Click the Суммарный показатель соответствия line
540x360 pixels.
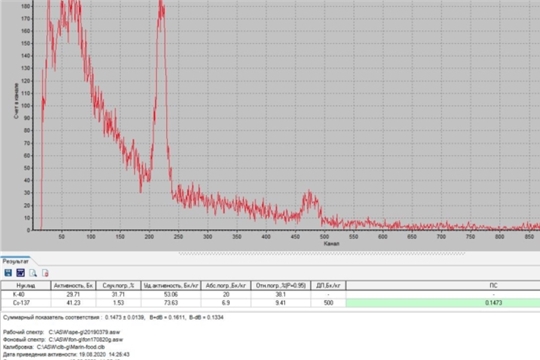tap(113, 317)
